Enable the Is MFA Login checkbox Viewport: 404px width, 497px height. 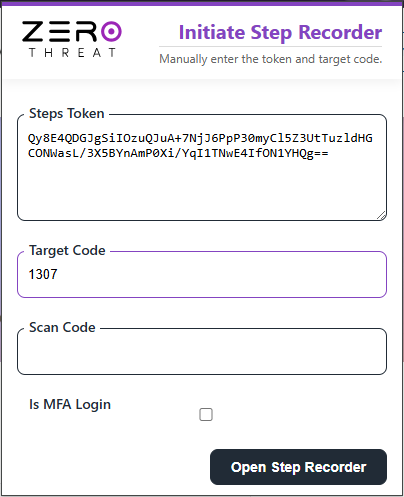206,414
